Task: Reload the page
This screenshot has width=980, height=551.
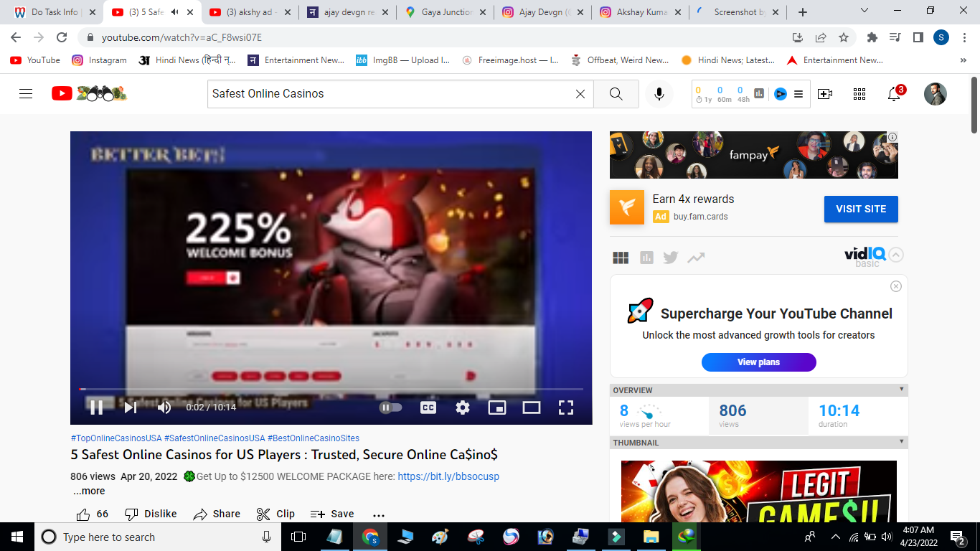Action: coord(62,37)
